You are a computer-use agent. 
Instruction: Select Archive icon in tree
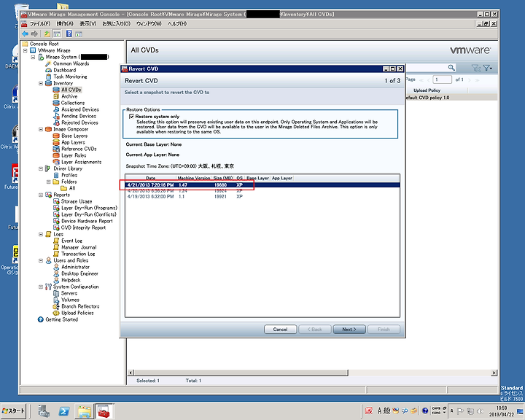tap(56, 96)
